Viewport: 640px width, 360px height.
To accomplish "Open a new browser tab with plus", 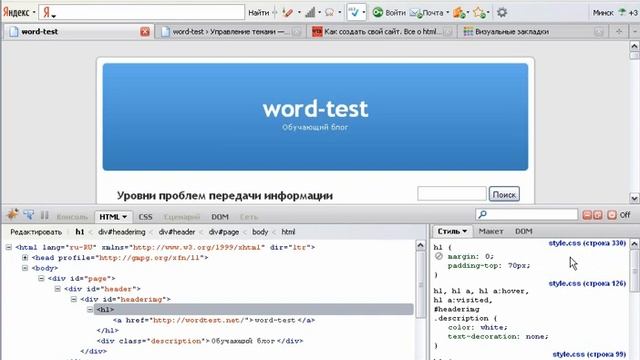I will (619, 31).
